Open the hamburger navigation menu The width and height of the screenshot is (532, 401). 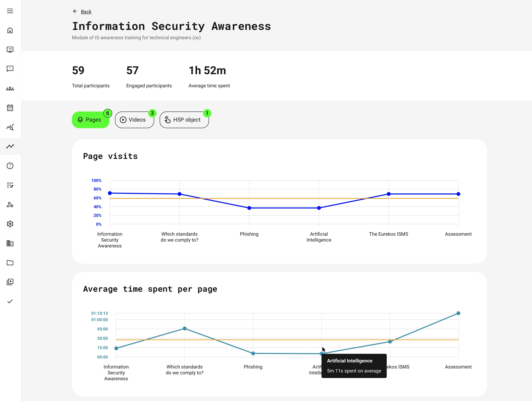[x=10, y=11]
